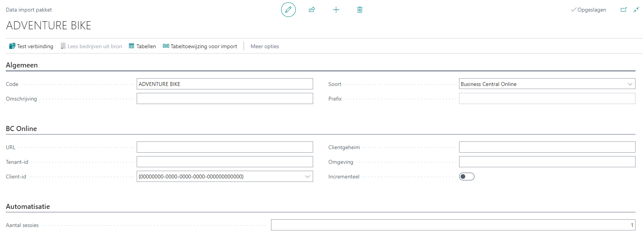Open the Meer opties menu
The image size is (644, 237).
tap(264, 46)
